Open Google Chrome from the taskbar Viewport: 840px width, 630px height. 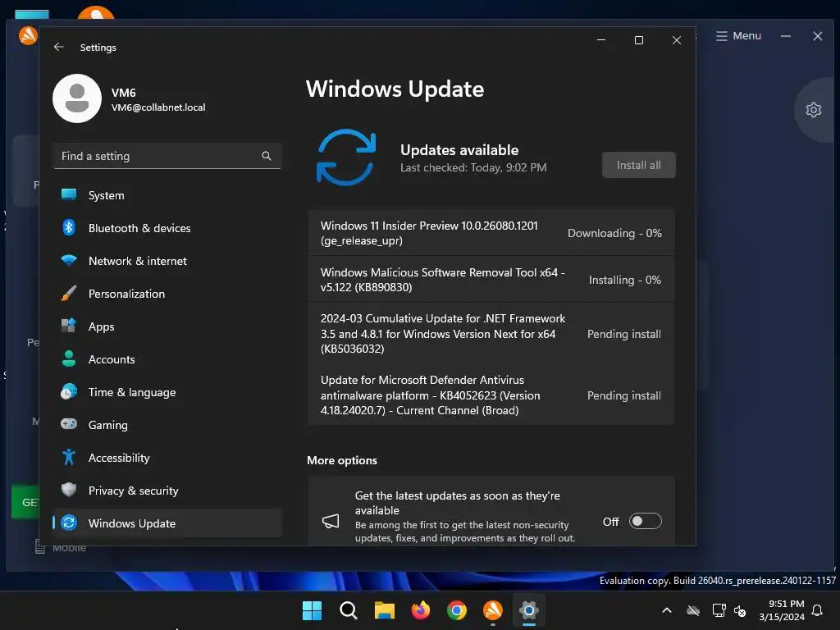[x=456, y=610]
